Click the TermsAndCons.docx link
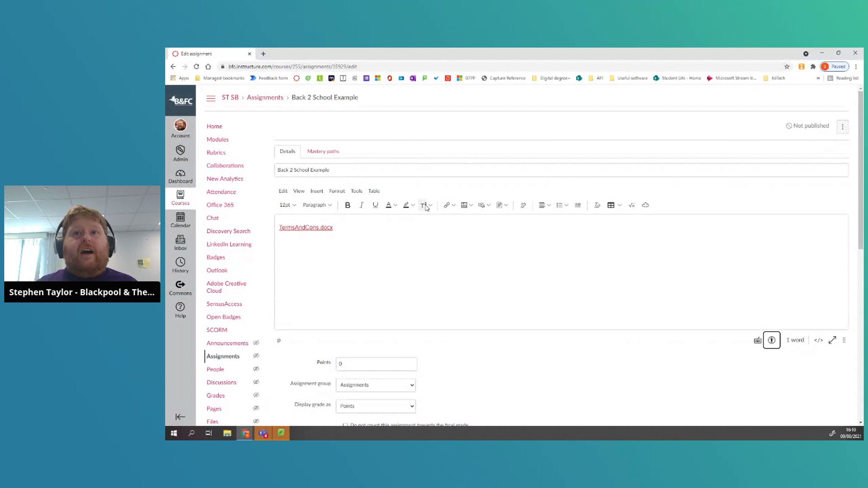The image size is (868, 488). click(x=306, y=227)
